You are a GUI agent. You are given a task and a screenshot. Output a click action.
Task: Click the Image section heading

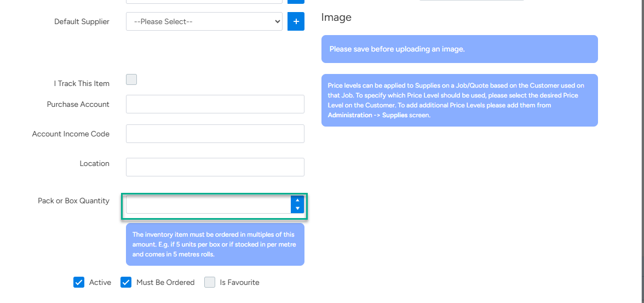[x=336, y=18]
